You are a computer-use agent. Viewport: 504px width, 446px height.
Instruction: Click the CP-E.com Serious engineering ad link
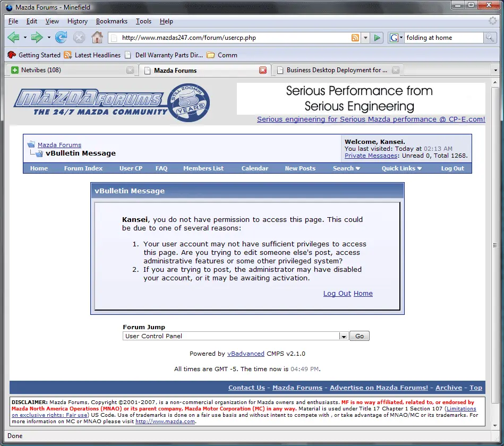371,119
